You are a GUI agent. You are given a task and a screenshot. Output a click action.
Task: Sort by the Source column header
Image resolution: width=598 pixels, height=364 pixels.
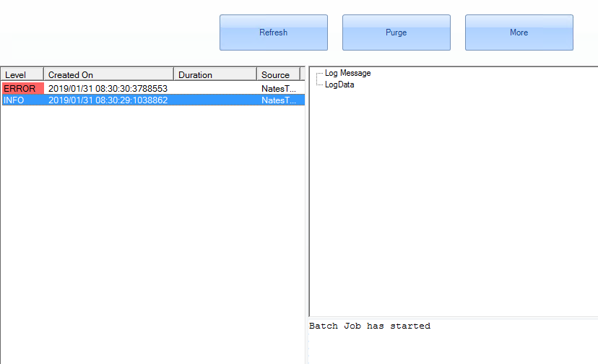[x=279, y=74]
